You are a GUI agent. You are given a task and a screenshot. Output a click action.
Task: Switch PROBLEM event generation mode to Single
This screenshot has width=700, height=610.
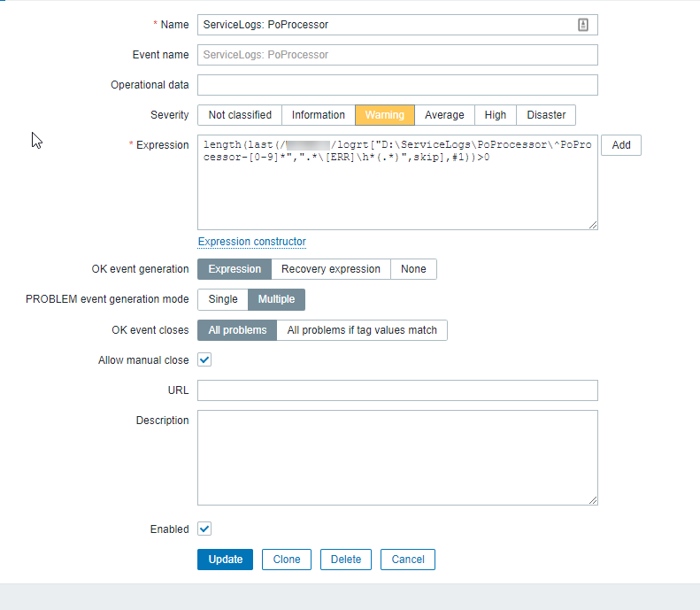[x=223, y=299]
